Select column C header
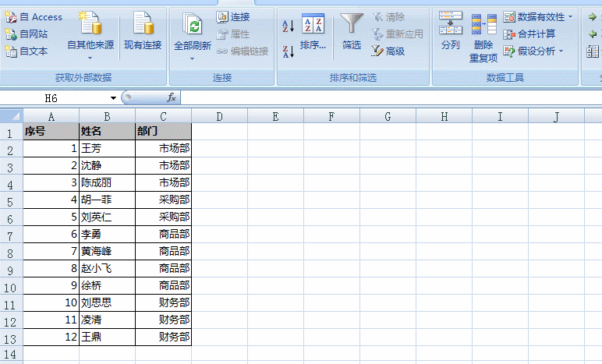The height and width of the screenshot is (364, 602). tap(163, 117)
